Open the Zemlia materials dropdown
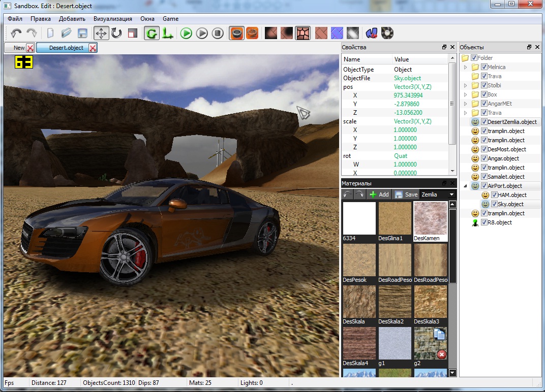This screenshot has height=392, width=545. [x=437, y=194]
